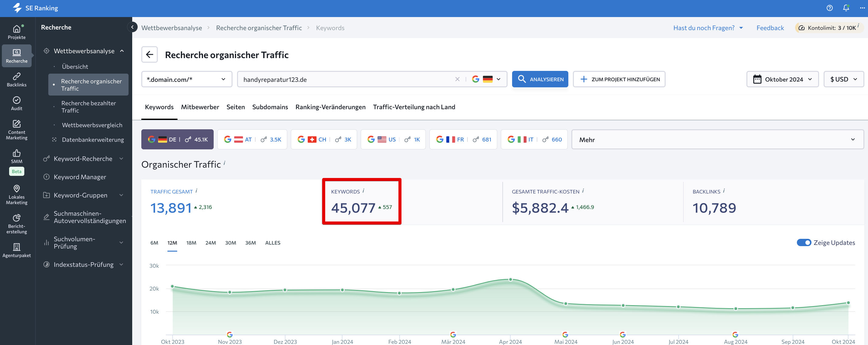Select the CH 3K country database
Viewport: 868px width, 345px height.
point(324,139)
